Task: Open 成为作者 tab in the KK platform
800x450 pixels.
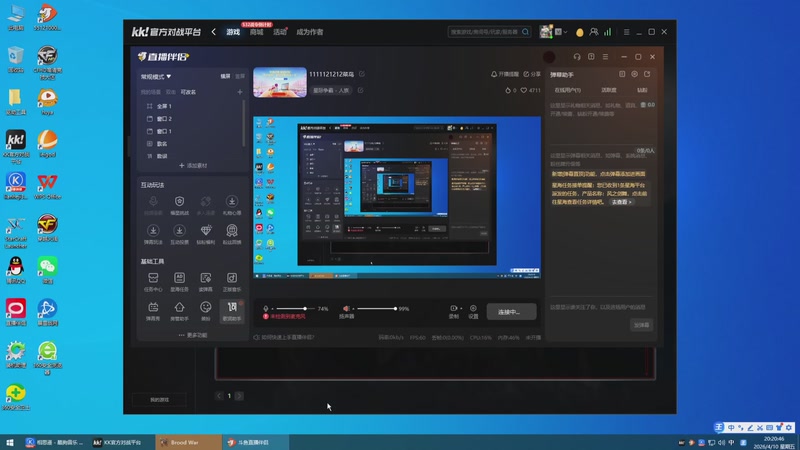Action: point(309,32)
